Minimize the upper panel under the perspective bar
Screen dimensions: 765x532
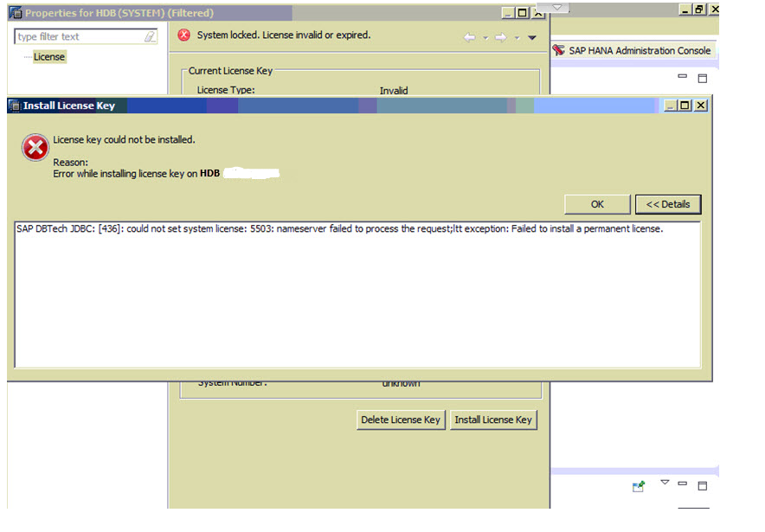(683, 77)
